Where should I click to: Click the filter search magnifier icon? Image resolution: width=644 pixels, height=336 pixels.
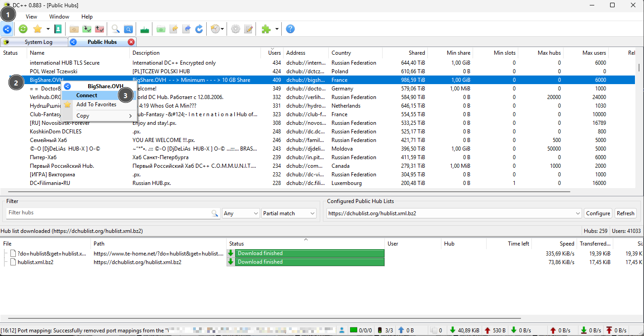(215, 213)
